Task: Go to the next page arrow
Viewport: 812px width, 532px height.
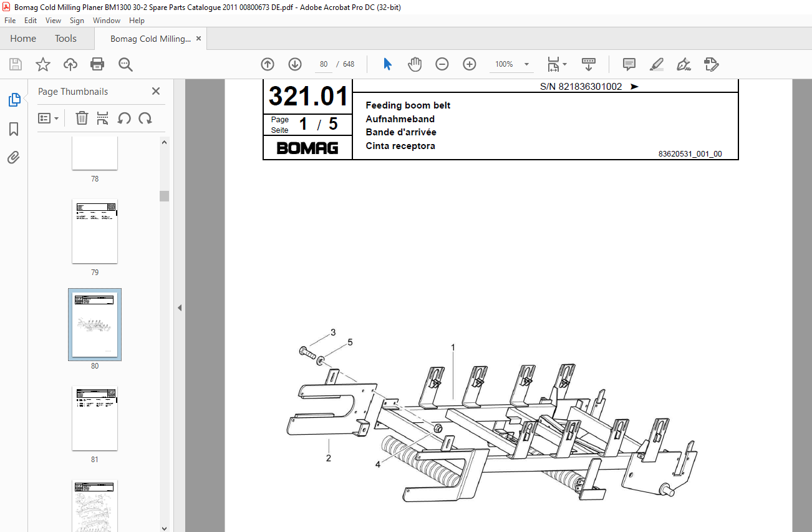Action: tap(295, 64)
